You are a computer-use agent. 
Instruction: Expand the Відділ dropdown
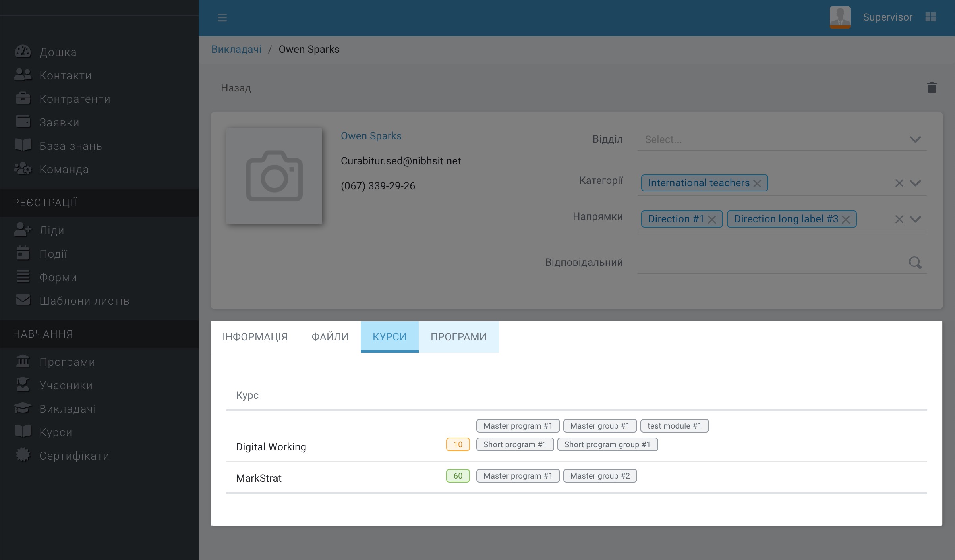pos(915,139)
